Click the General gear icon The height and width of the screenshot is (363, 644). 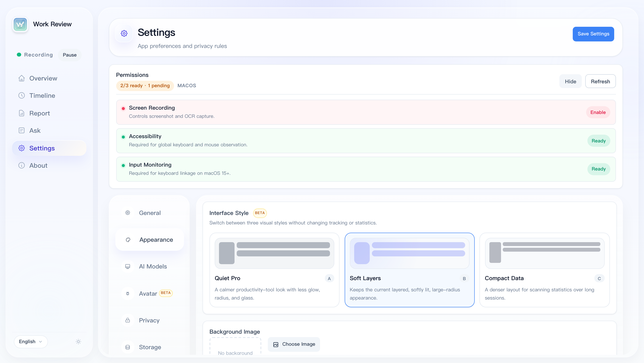coord(128,213)
